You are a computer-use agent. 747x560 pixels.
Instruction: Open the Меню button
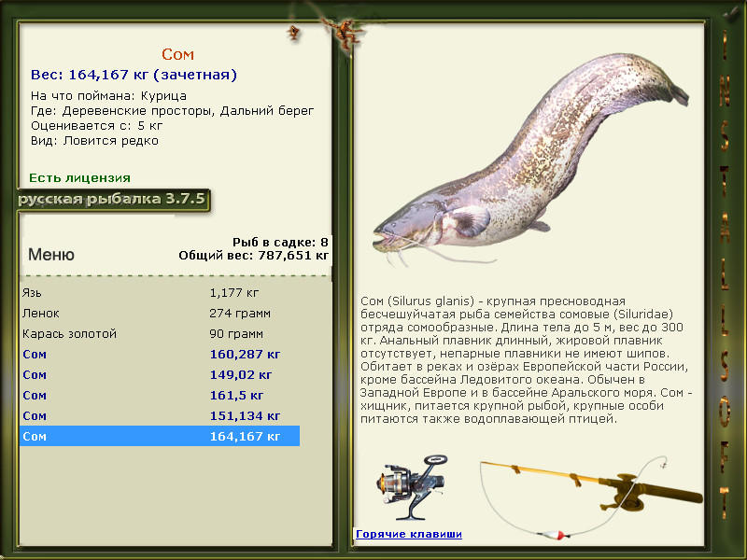tap(51, 254)
